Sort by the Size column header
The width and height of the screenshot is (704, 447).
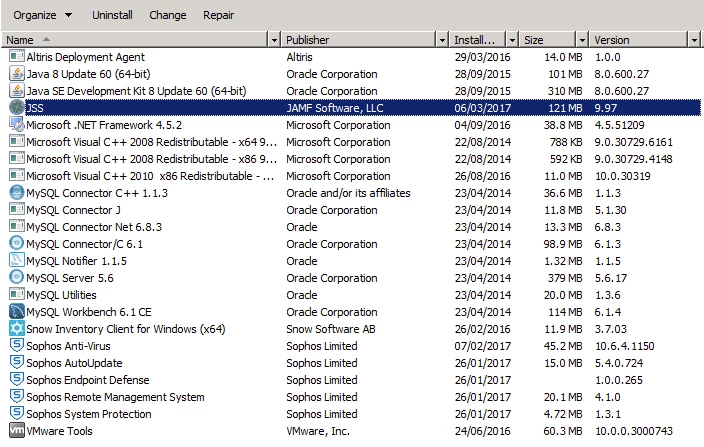[547, 40]
